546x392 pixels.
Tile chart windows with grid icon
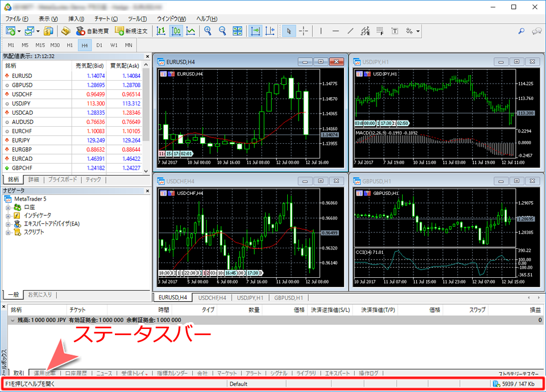(x=238, y=31)
